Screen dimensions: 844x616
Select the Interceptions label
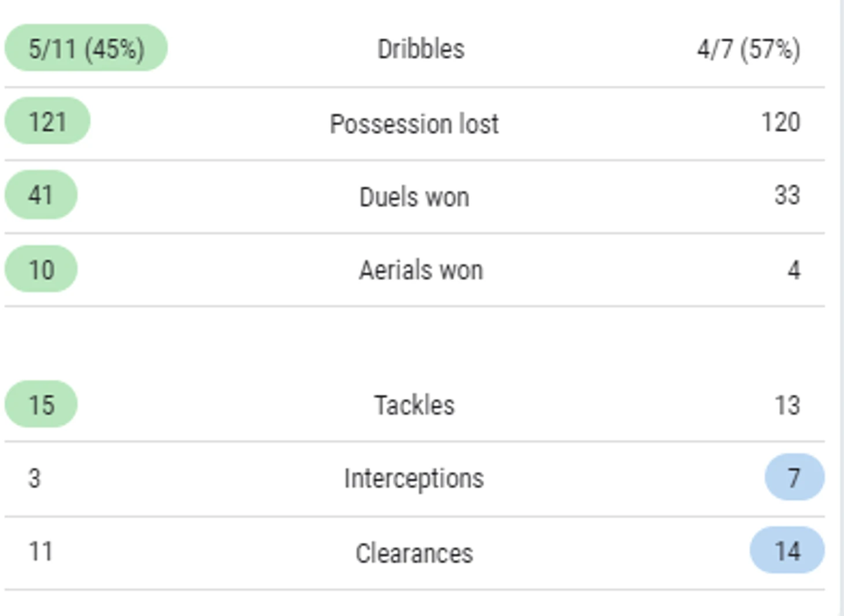(414, 478)
